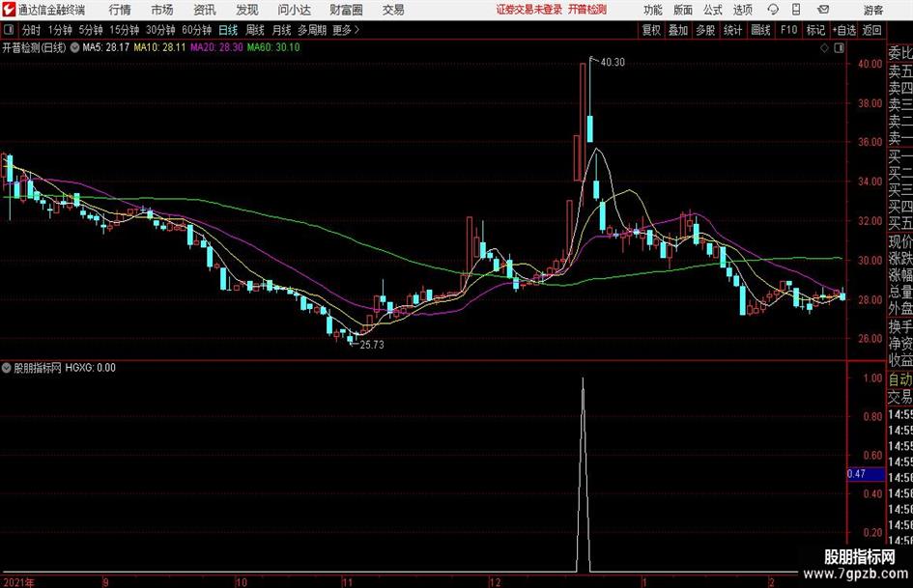The image size is (913, 588).
Task: Switch to 60分钟 period
Action: (197, 30)
